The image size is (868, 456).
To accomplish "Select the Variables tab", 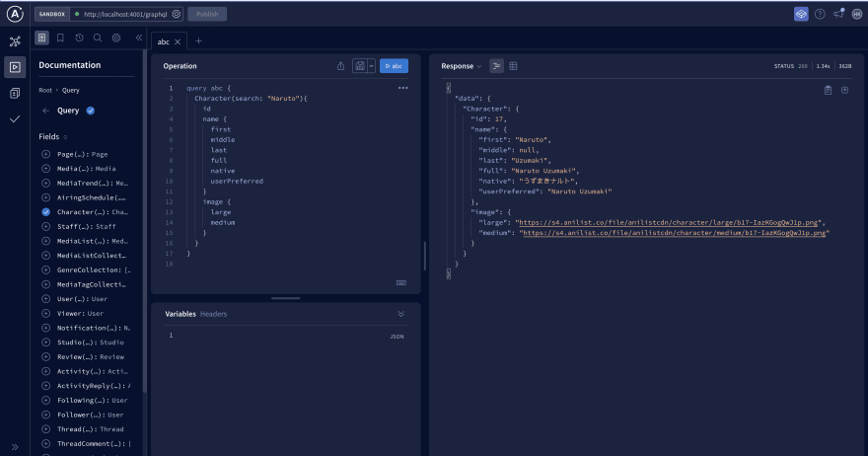I will [x=181, y=314].
